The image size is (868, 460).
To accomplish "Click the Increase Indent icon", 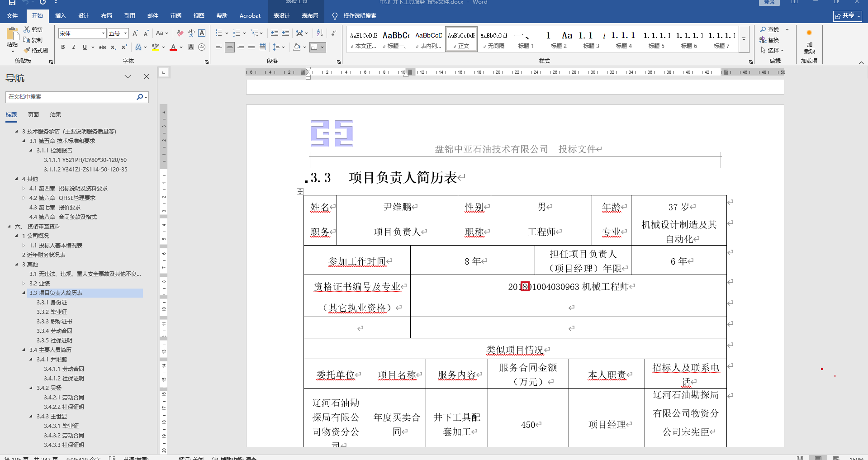I will point(285,33).
